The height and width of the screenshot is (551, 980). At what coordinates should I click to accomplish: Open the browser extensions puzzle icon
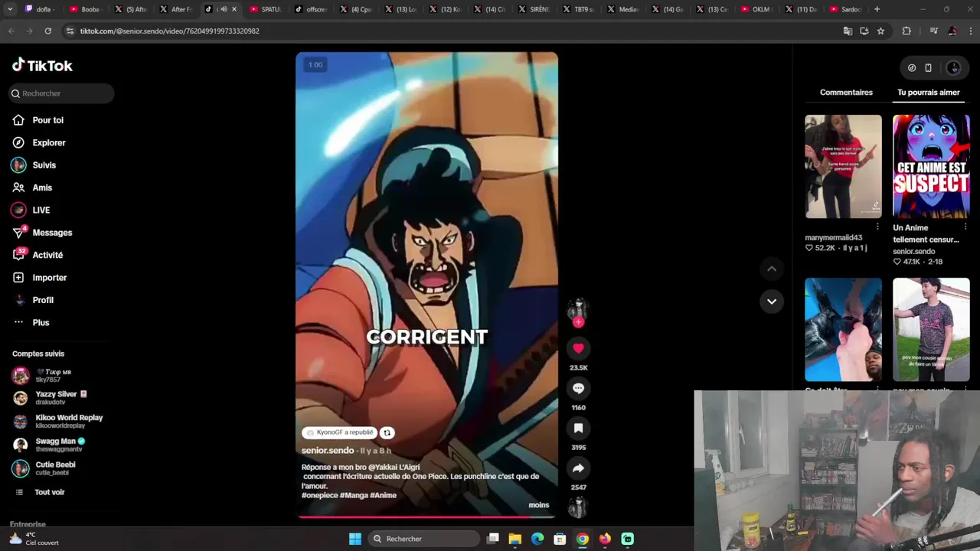pyautogui.click(x=906, y=31)
